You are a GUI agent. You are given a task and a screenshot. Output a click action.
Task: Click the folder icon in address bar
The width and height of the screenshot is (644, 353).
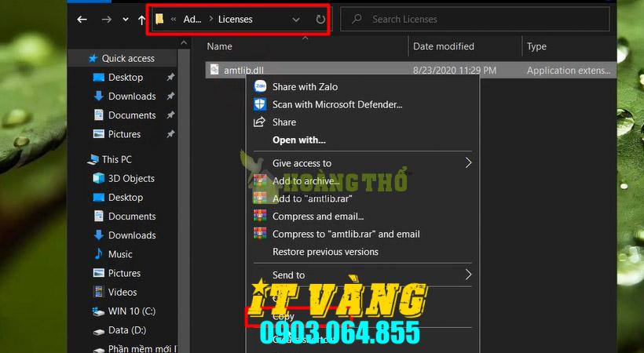(x=159, y=19)
